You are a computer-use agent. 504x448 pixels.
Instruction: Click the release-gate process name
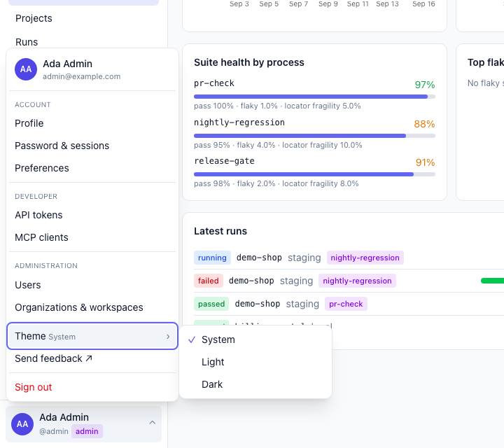(224, 161)
